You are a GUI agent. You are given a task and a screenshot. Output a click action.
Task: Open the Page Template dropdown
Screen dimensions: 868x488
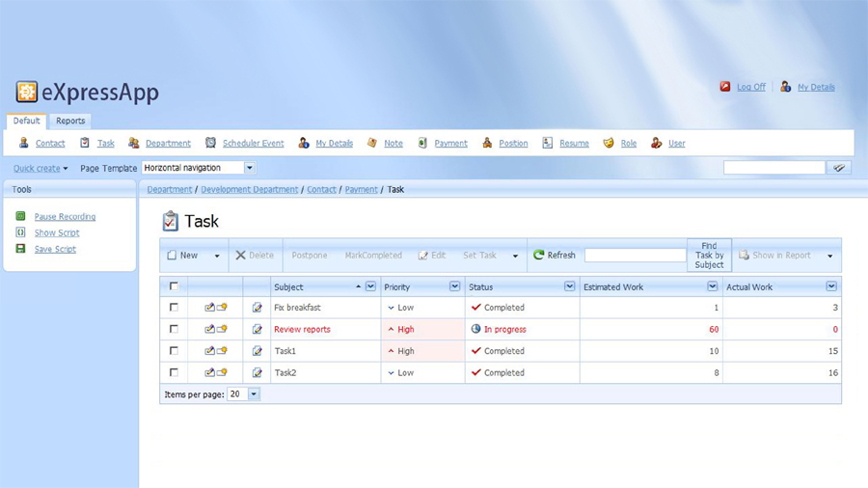pos(249,168)
